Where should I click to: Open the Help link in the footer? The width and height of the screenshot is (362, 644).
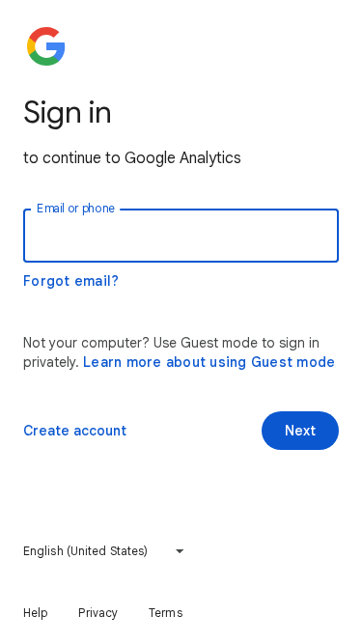[x=36, y=613]
